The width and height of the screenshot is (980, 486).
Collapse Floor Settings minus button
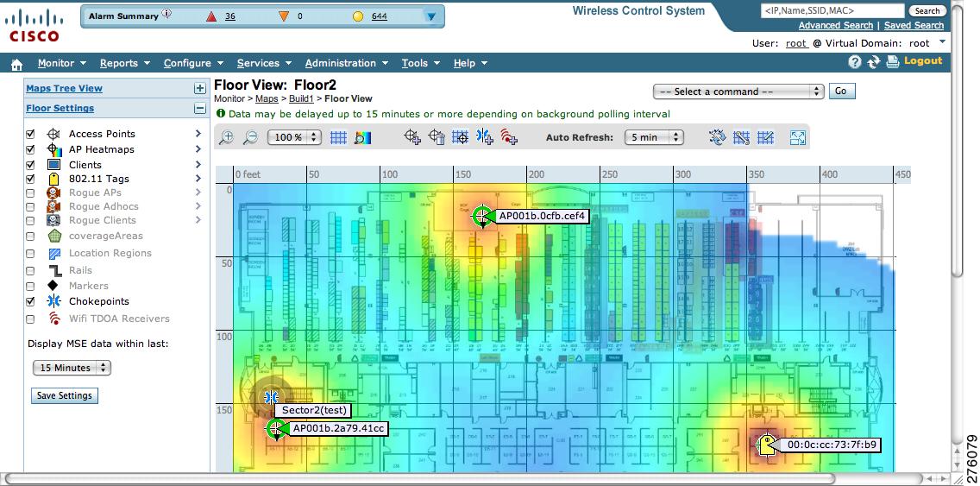click(x=199, y=108)
